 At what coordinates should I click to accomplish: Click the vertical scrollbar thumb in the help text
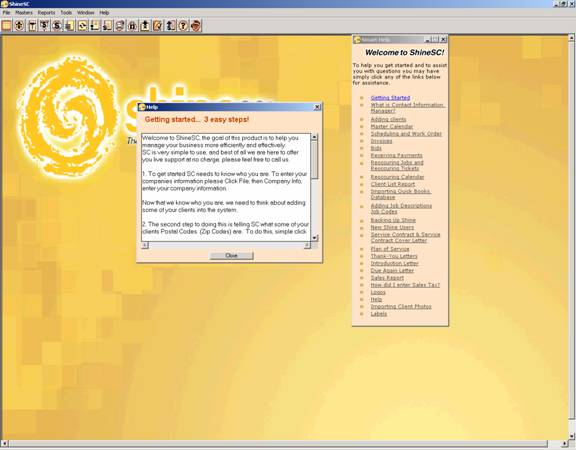pos(314,160)
